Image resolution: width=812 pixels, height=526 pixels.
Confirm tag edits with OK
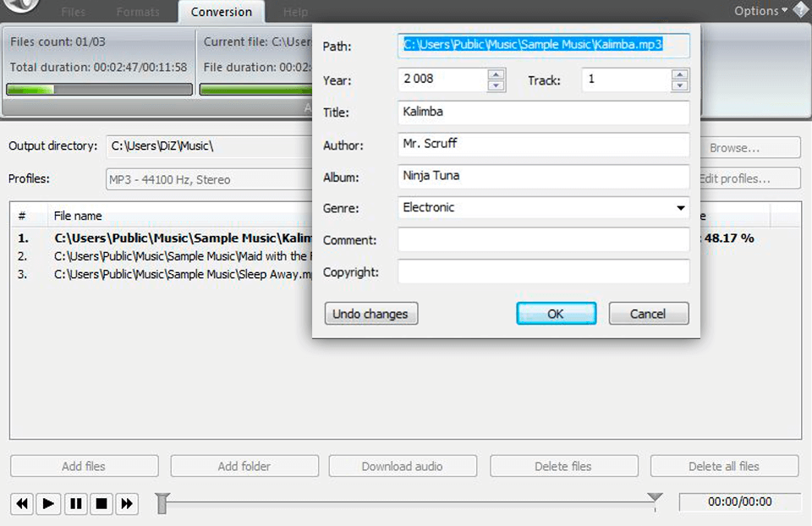pos(556,313)
